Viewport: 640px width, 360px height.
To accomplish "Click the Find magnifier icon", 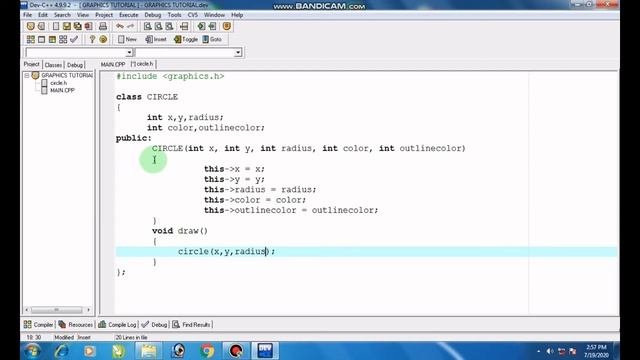I will [147, 27].
